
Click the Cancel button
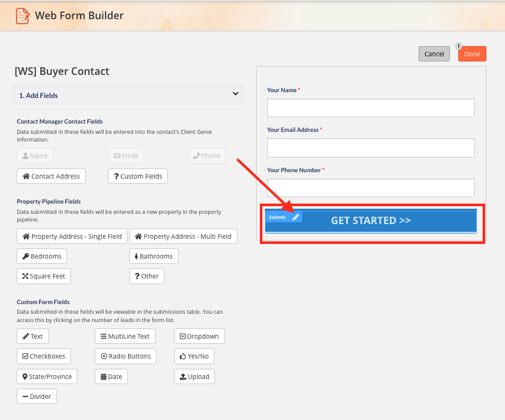[434, 54]
